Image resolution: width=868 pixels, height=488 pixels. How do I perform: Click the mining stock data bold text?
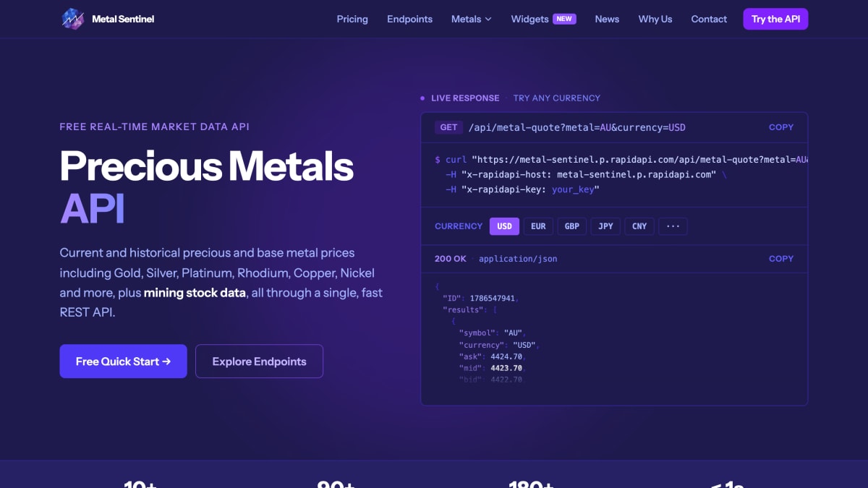pos(195,293)
